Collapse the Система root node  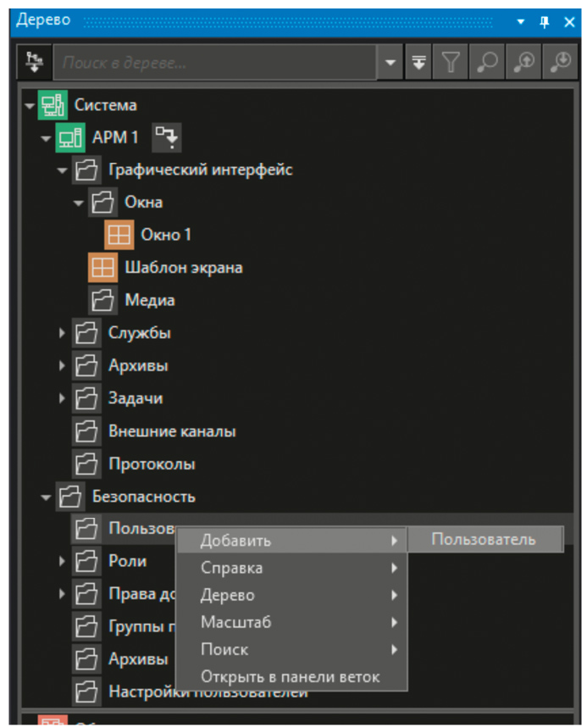click(x=29, y=106)
